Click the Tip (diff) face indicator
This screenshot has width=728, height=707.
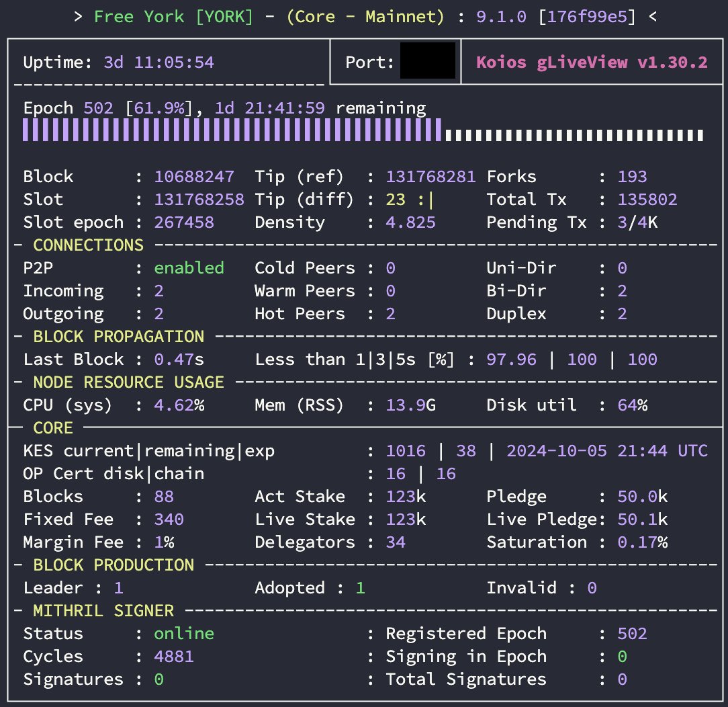[426, 200]
